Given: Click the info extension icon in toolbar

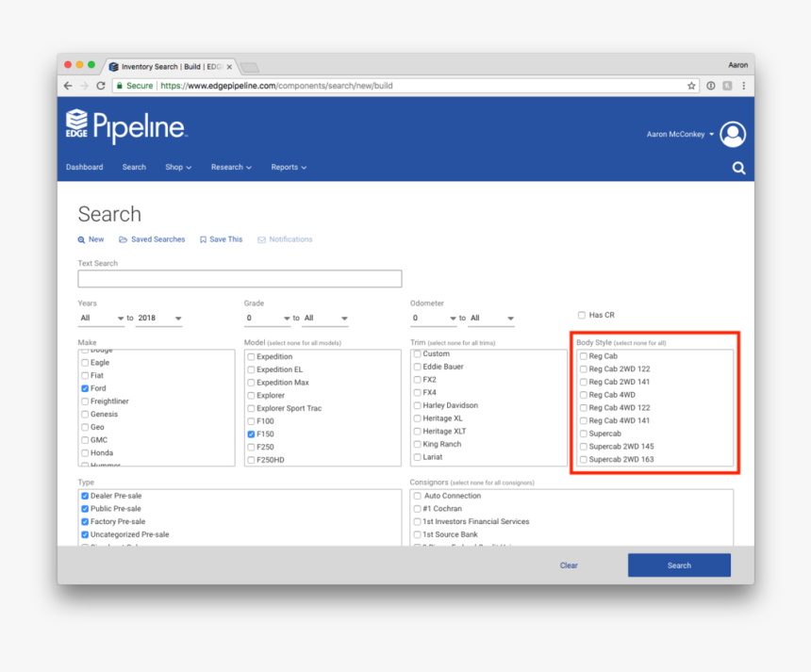Looking at the screenshot, I should point(711,86).
